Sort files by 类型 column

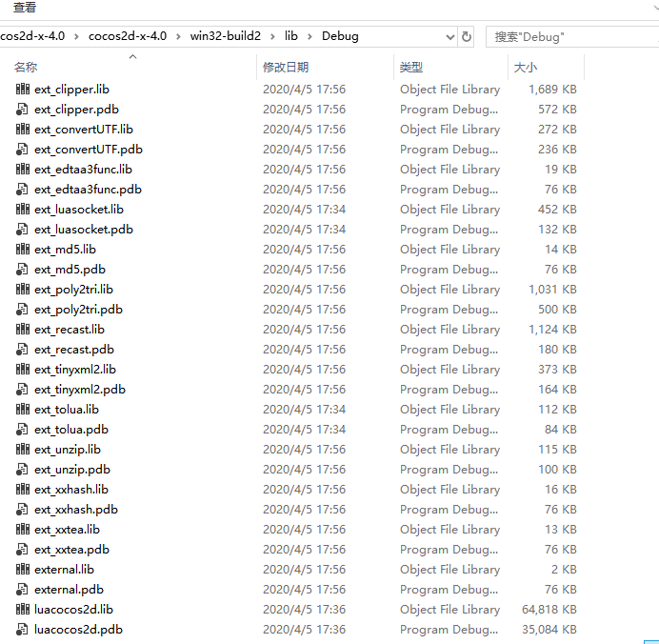[411, 68]
